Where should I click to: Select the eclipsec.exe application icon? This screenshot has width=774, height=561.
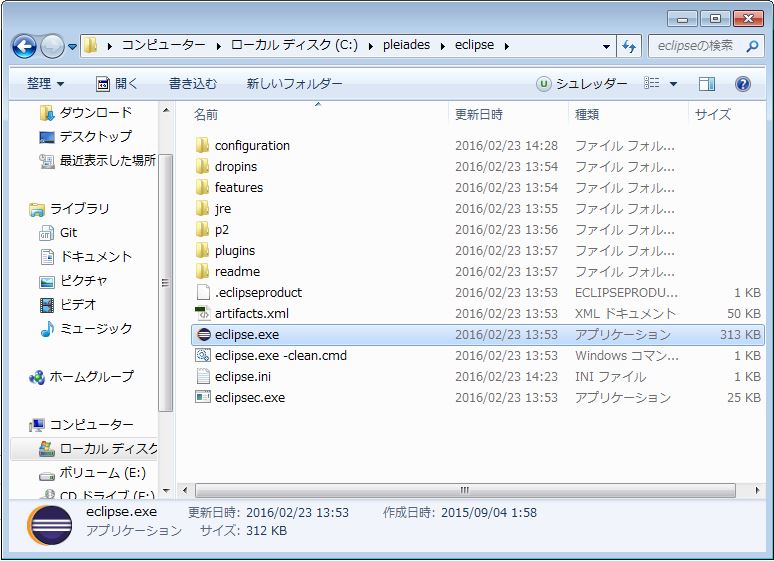[203, 397]
